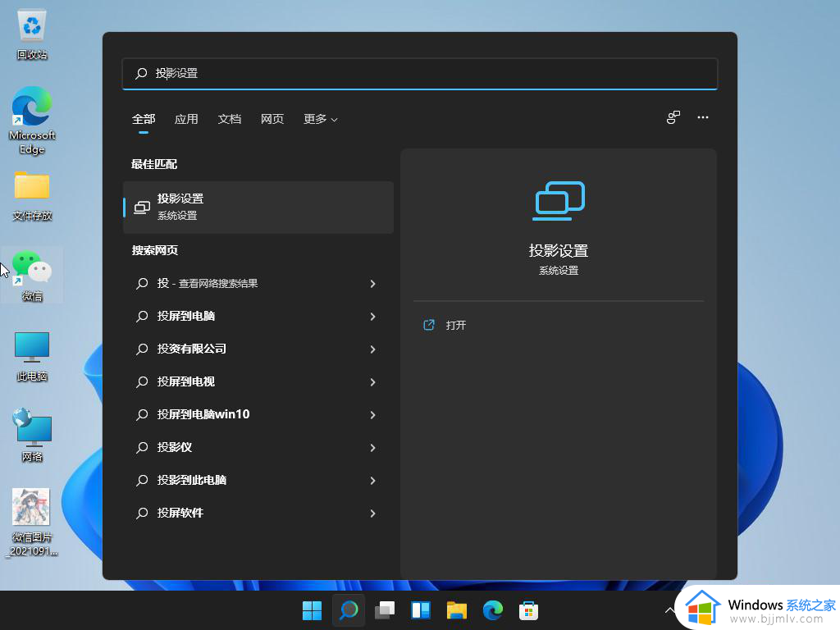Click the open-external icon beside 打开
The height and width of the screenshot is (630, 840).
(x=429, y=325)
